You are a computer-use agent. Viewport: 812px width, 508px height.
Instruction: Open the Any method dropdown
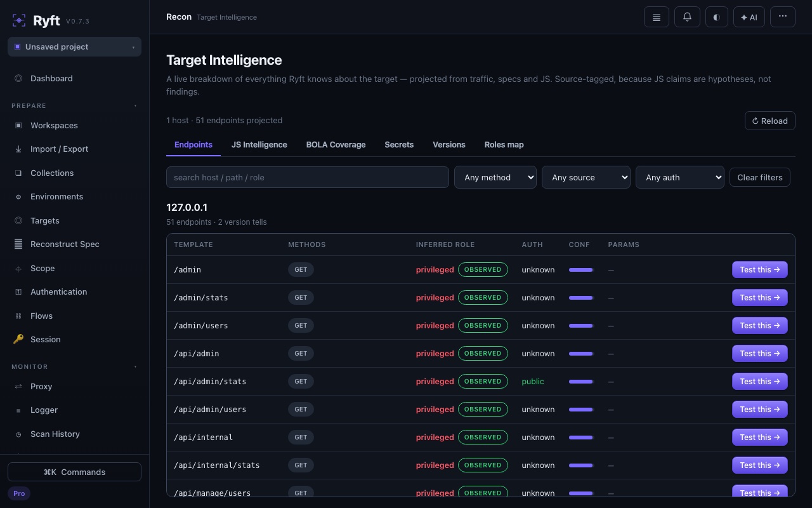[495, 177]
